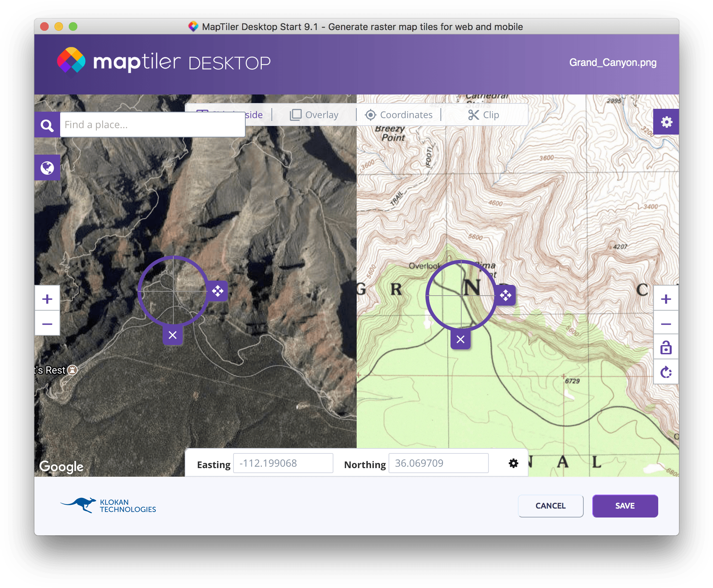Rotate the map using the rotation icon
Screen dimensions: 713x588
point(666,371)
